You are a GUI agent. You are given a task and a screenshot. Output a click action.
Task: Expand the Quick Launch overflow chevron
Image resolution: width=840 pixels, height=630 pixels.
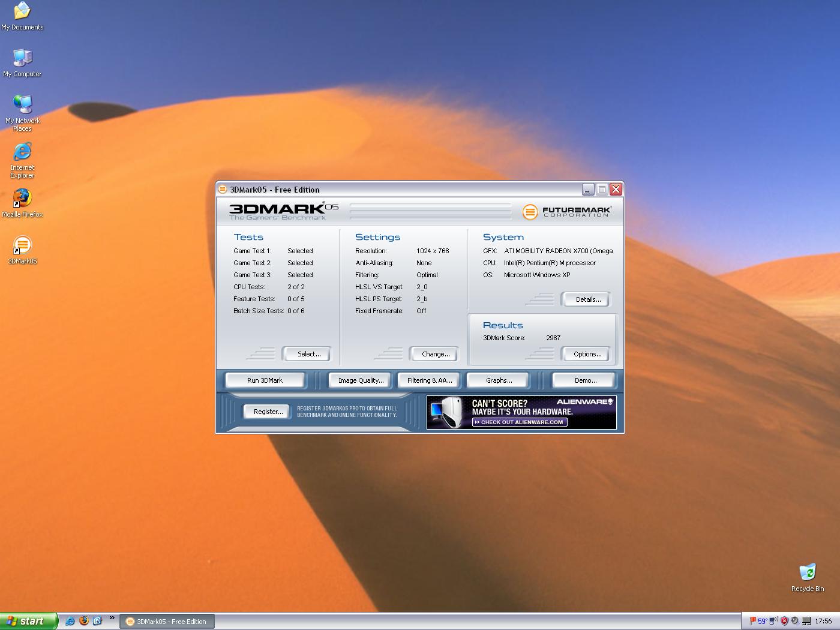[x=112, y=618]
